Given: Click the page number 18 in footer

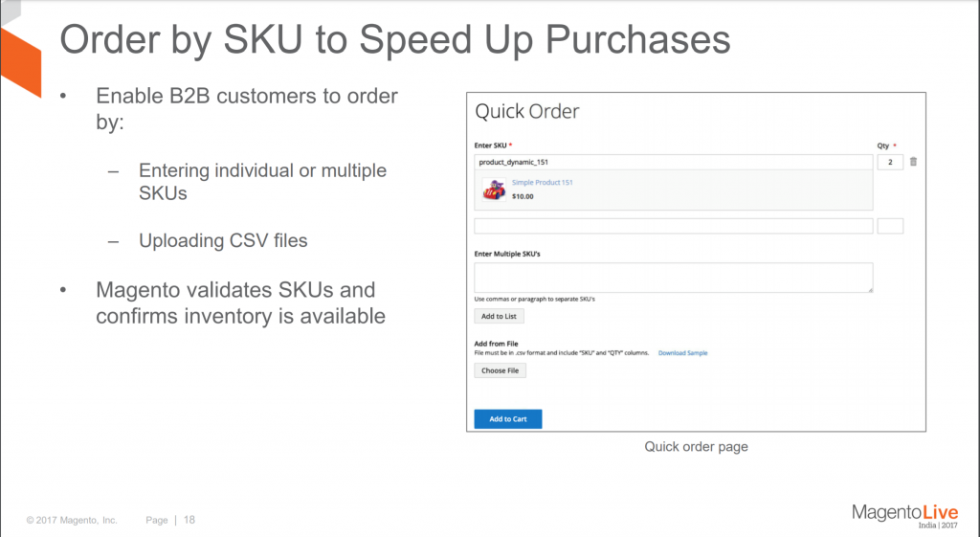Looking at the screenshot, I should pos(189,520).
